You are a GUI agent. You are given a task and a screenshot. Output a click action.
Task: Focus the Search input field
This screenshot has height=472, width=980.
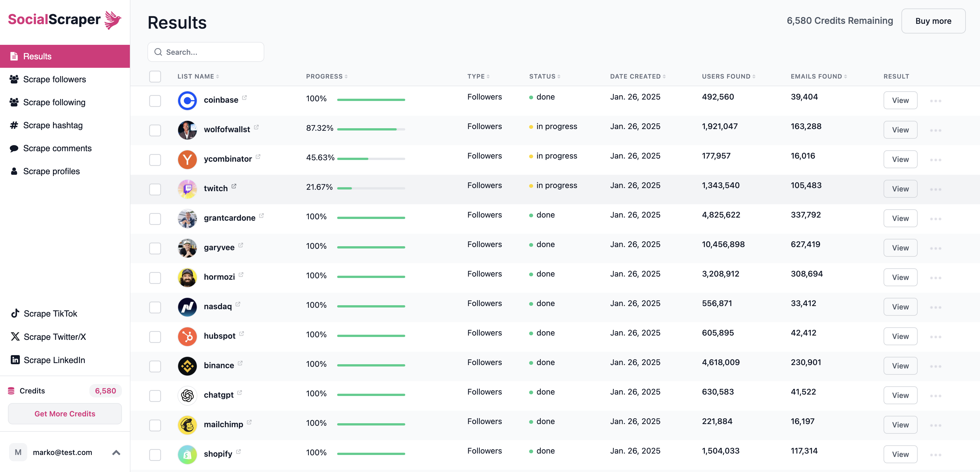205,52
